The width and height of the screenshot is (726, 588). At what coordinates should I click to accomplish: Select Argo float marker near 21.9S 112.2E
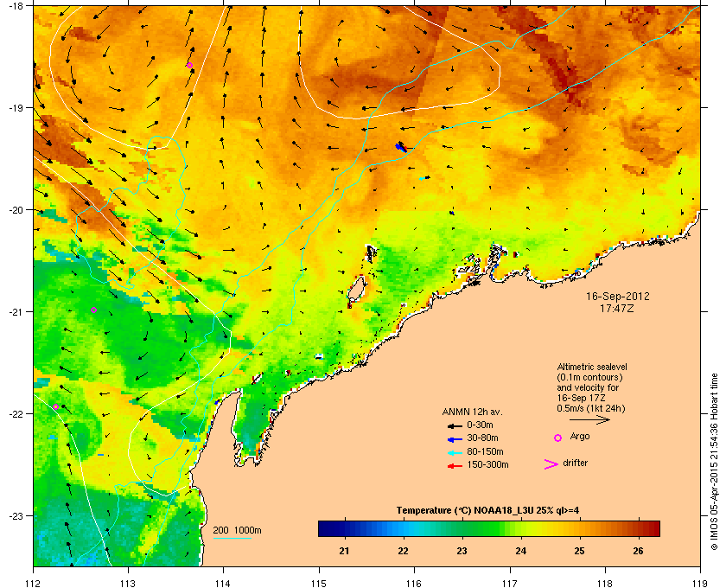(55, 406)
